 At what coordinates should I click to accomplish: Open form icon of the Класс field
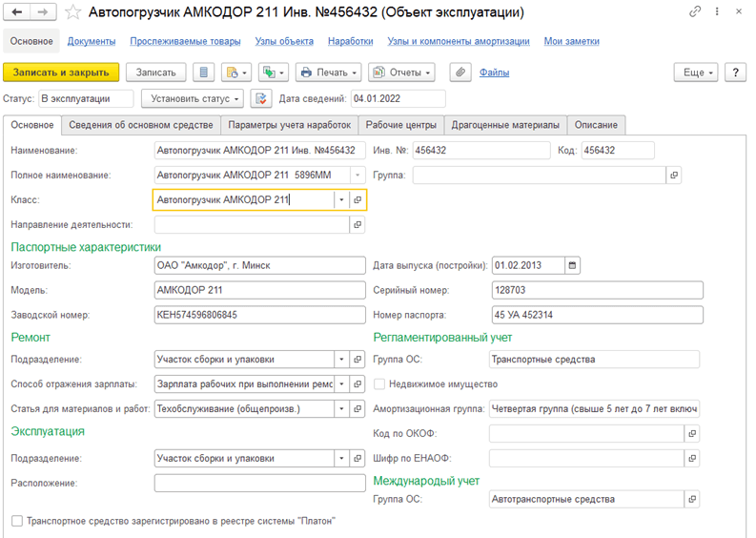pos(358,199)
